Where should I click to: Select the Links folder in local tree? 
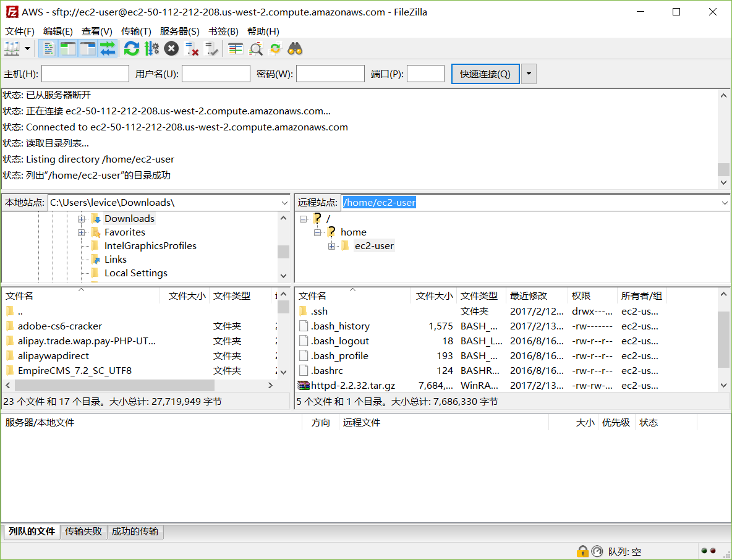[x=116, y=260]
